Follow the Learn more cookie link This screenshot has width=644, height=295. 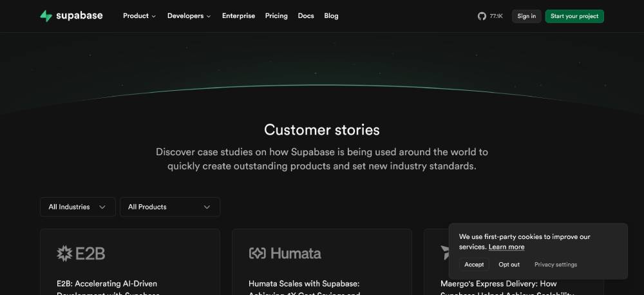click(x=506, y=247)
